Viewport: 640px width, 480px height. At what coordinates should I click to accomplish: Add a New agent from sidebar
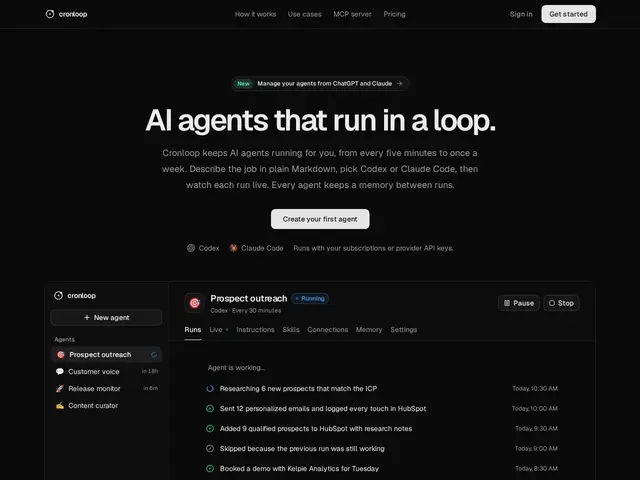[x=106, y=318]
